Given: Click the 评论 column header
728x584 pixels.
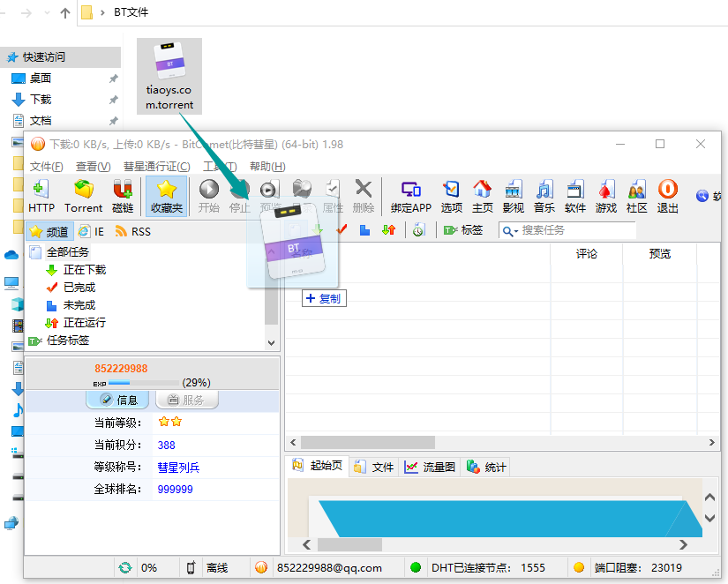Looking at the screenshot, I should (587, 253).
